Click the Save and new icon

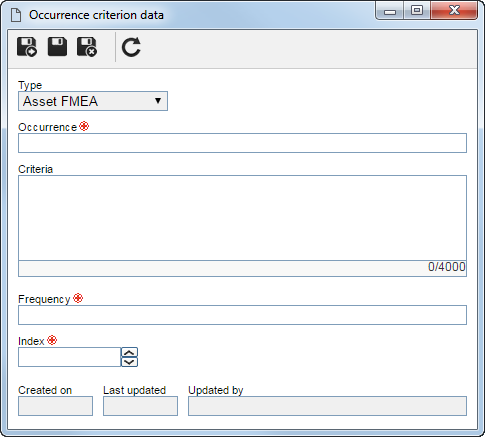(x=27, y=47)
